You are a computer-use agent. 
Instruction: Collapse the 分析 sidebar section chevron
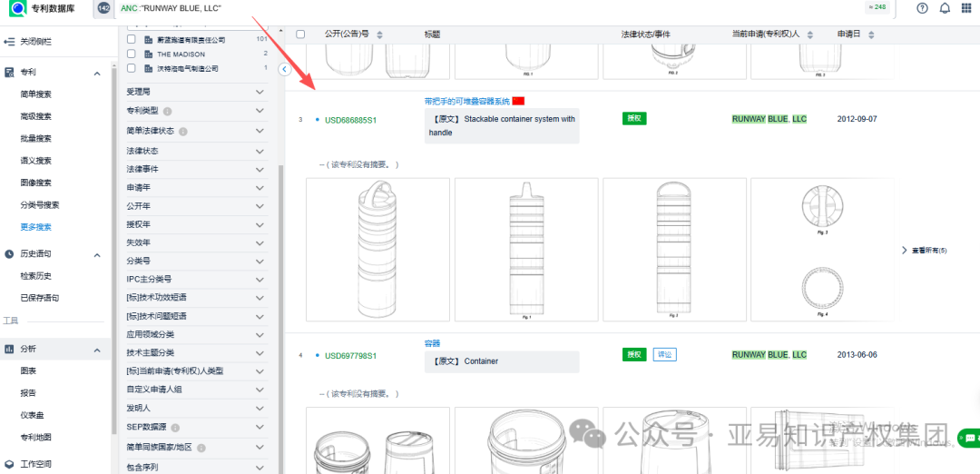(x=97, y=350)
